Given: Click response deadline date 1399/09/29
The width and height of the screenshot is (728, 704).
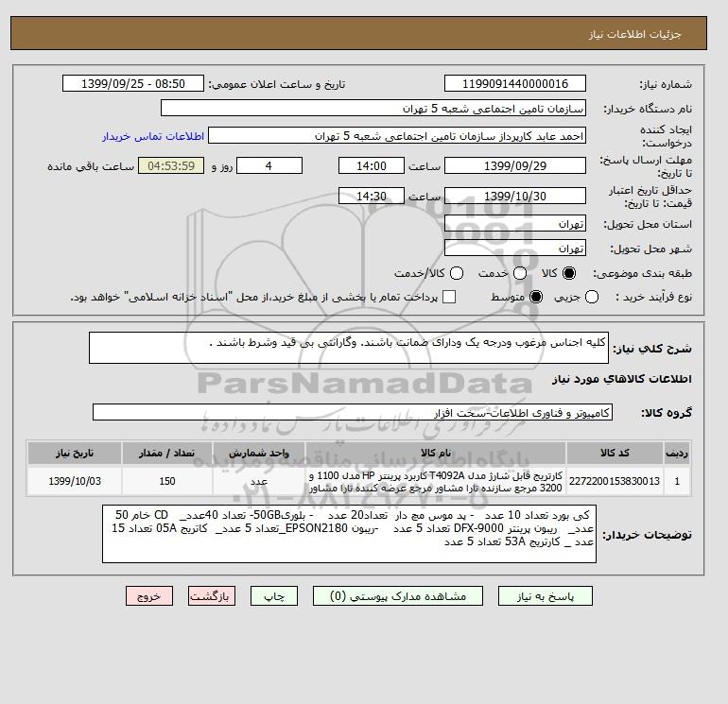Looking at the screenshot, I should [x=515, y=165].
